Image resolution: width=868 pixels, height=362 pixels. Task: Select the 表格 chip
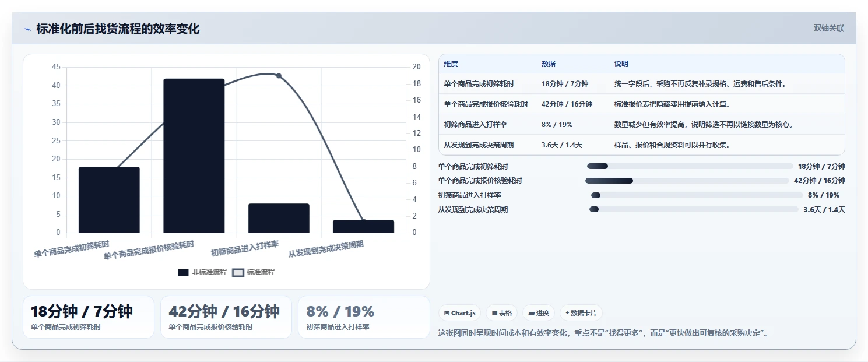pyautogui.click(x=502, y=313)
